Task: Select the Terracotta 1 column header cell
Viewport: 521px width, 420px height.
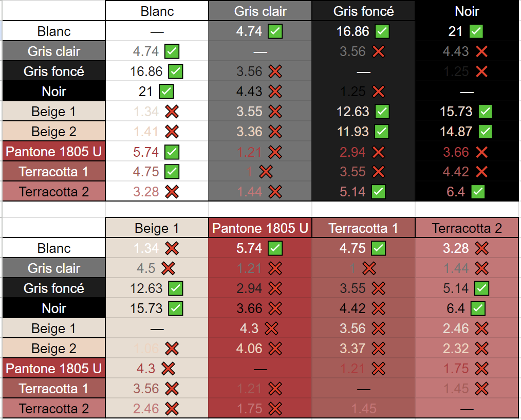Action: tap(363, 228)
